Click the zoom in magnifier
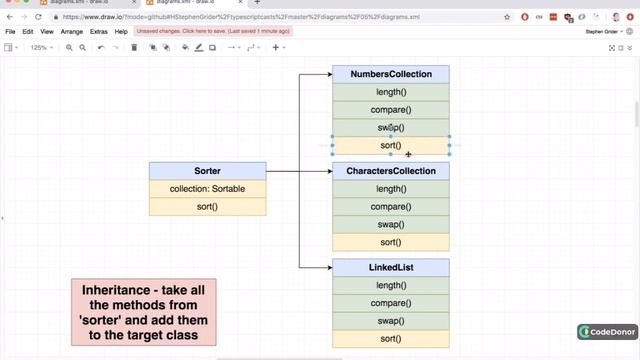 pyautogui.click(x=69, y=48)
